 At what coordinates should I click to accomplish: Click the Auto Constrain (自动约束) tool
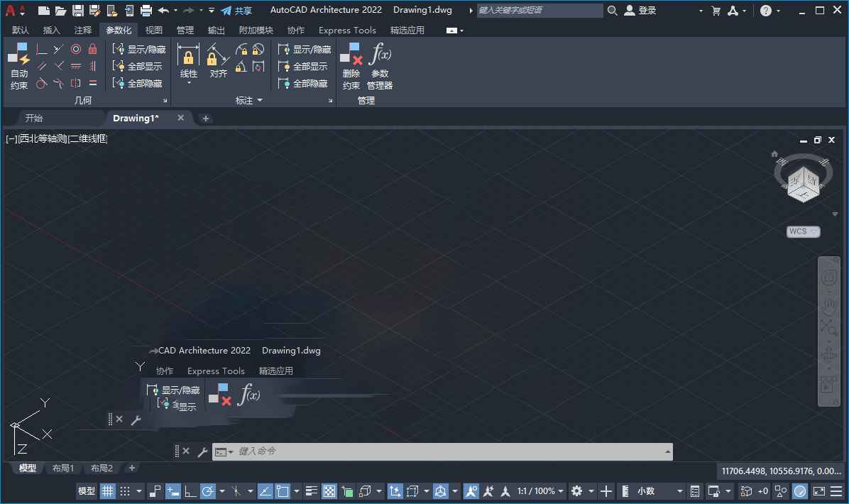point(19,66)
